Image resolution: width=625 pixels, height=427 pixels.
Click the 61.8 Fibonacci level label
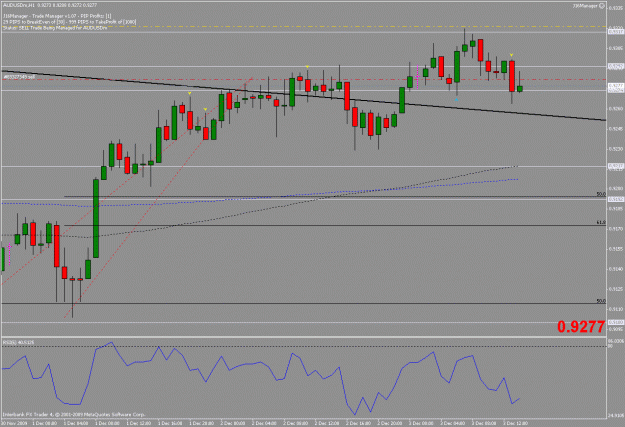(601, 222)
